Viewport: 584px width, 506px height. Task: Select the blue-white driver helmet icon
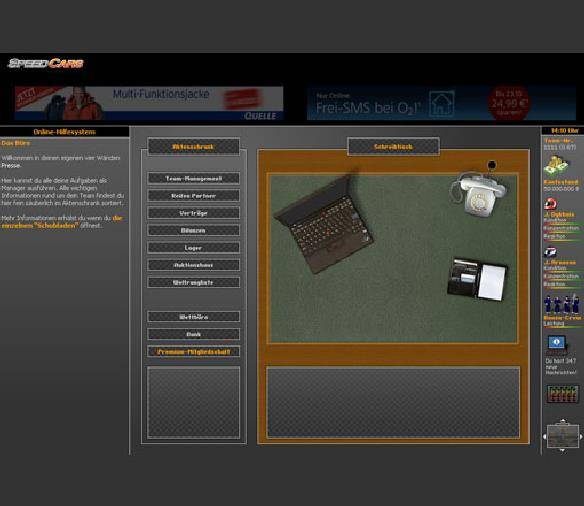tap(550, 252)
